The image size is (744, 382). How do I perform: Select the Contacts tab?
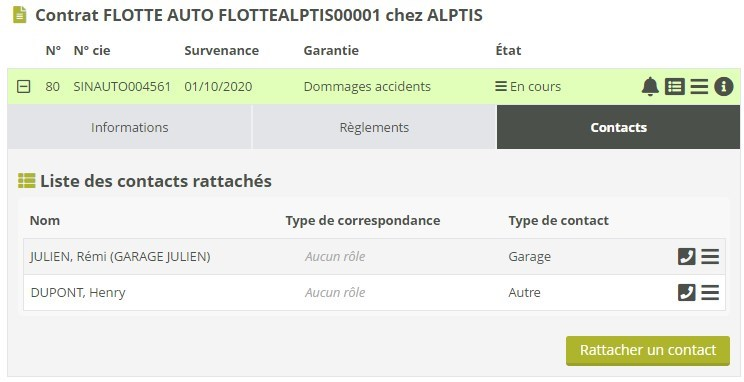[618, 127]
